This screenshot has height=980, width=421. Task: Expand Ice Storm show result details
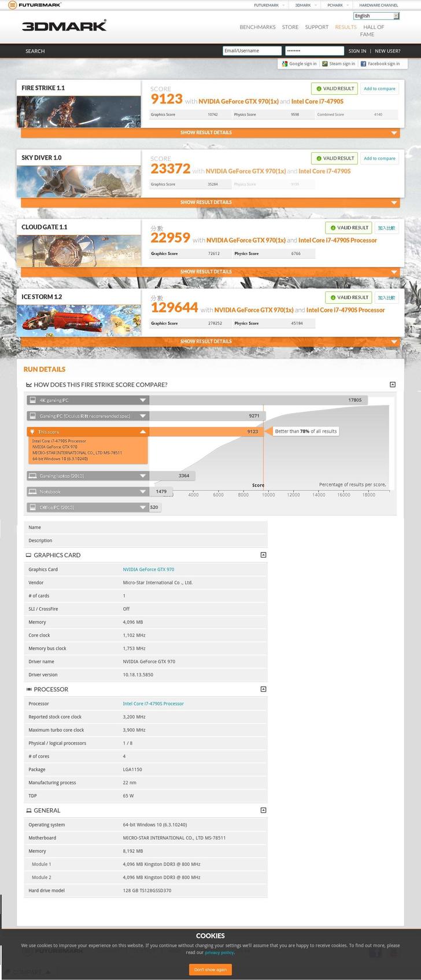[x=211, y=341]
